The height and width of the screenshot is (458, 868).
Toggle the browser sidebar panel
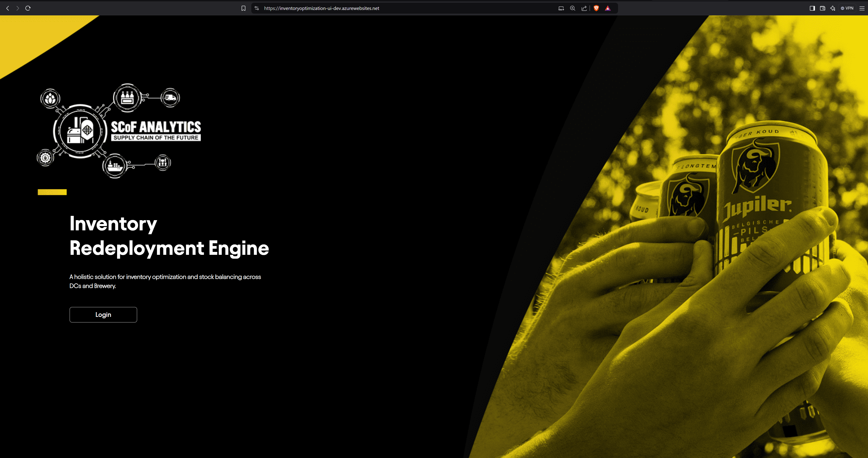(812, 8)
